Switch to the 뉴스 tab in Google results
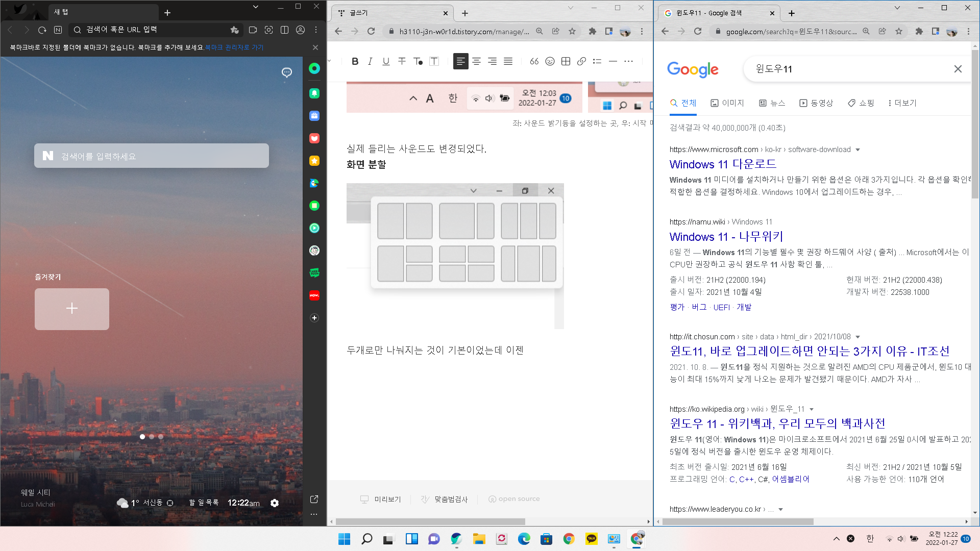 tap(772, 103)
